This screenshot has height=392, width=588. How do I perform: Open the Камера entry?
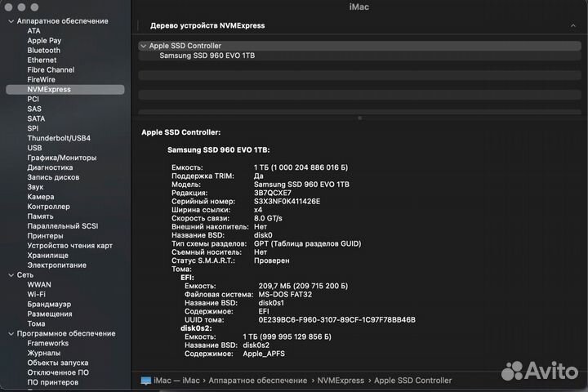(41, 197)
